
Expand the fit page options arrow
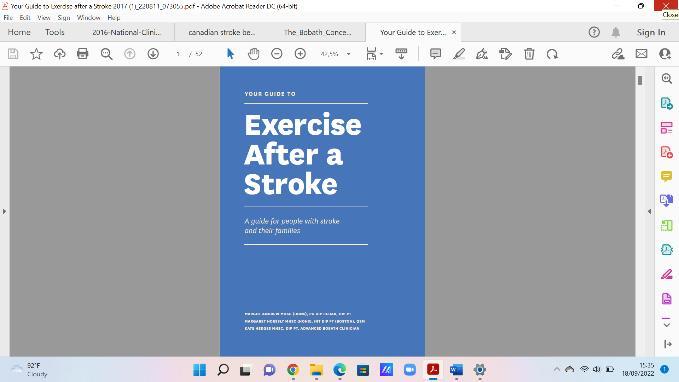click(382, 54)
